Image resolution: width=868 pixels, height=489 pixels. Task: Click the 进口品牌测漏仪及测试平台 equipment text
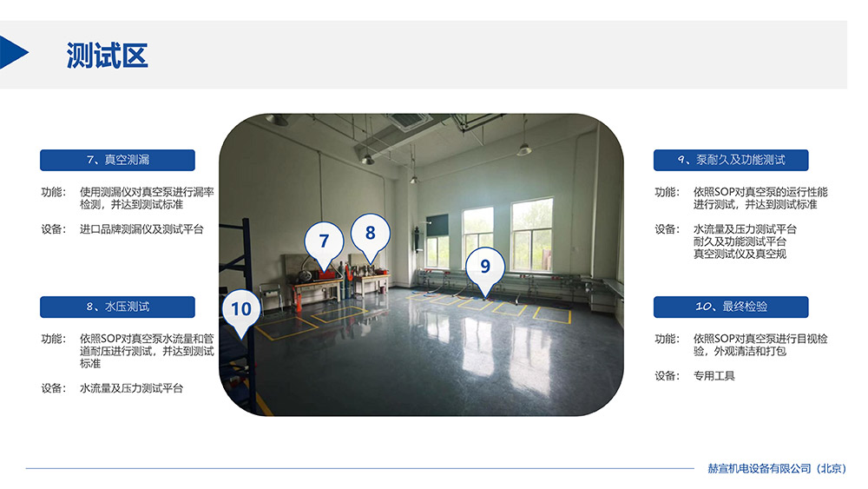pos(141,229)
